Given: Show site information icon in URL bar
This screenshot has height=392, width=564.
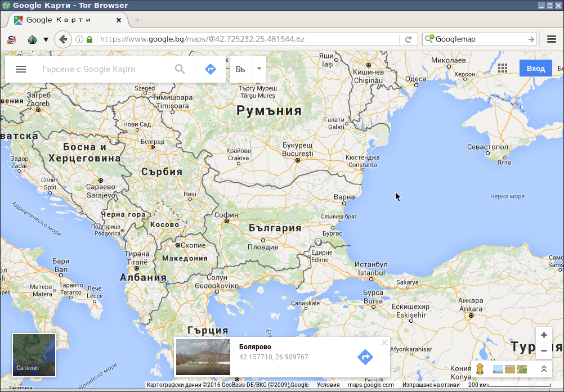Looking at the screenshot, I should pyautogui.click(x=79, y=39).
